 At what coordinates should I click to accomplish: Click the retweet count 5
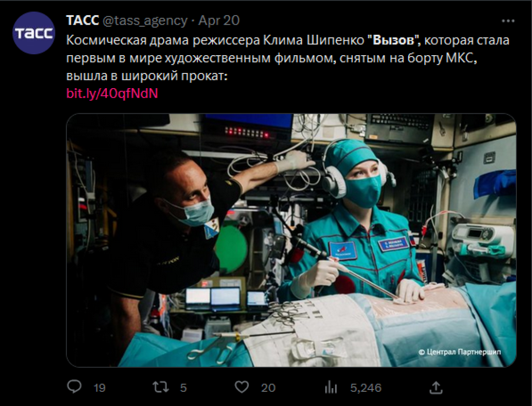[x=183, y=388]
